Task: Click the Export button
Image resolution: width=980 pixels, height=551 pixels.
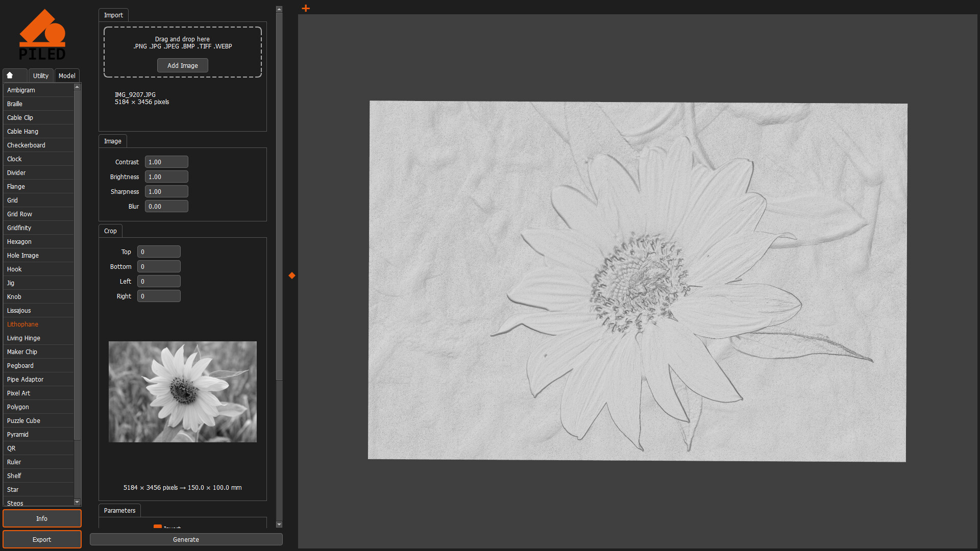Action: pos(42,539)
